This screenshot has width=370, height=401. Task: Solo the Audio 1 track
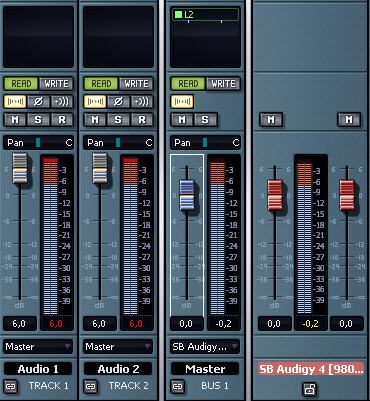tap(38, 120)
